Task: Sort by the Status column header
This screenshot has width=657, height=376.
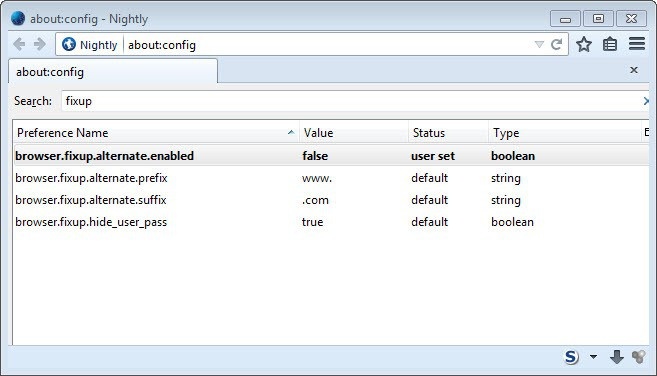Action: pyautogui.click(x=448, y=133)
